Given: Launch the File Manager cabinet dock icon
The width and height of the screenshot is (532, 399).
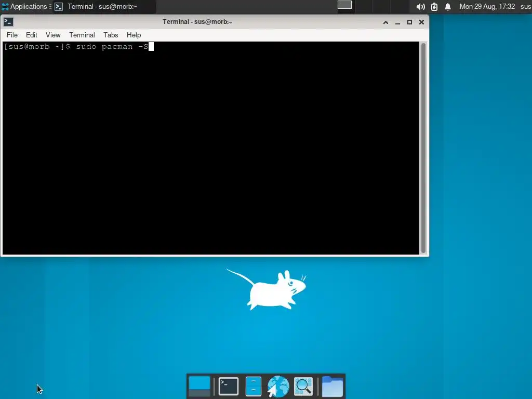Looking at the screenshot, I should tap(254, 386).
